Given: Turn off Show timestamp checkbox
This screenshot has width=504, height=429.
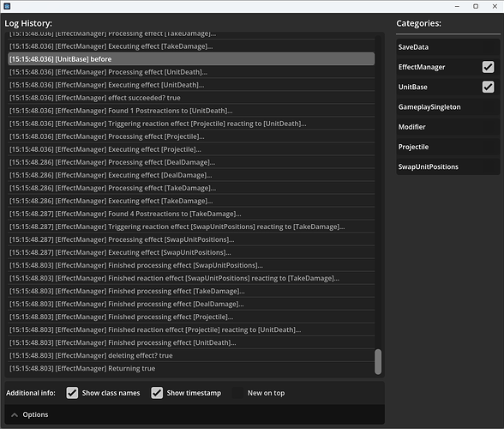Looking at the screenshot, I should (x=157, y=393).
